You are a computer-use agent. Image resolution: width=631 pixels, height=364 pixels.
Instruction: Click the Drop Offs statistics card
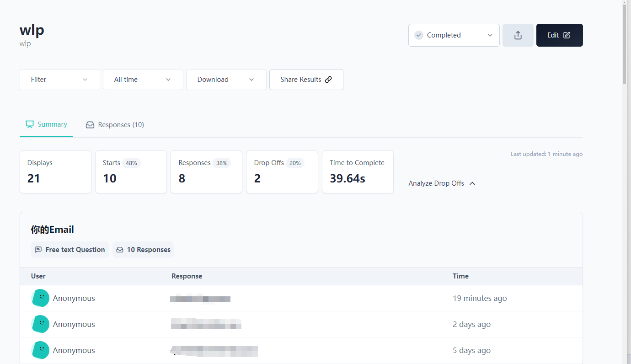point(282,172)
